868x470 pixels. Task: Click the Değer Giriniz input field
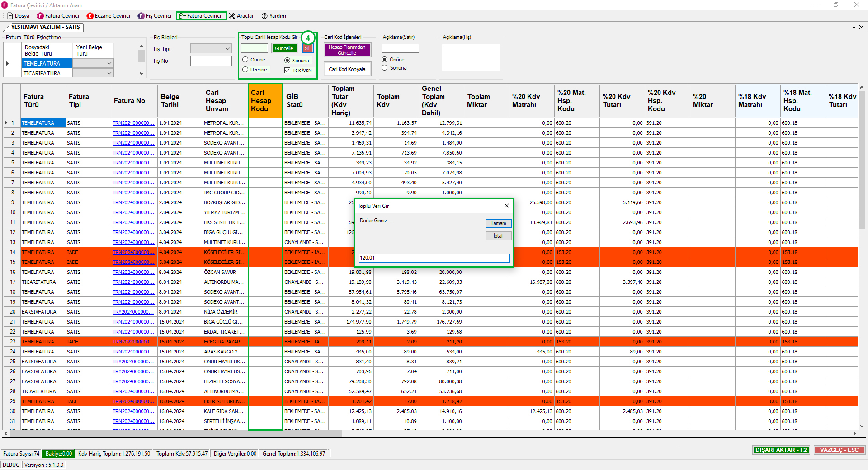point(434,258)
